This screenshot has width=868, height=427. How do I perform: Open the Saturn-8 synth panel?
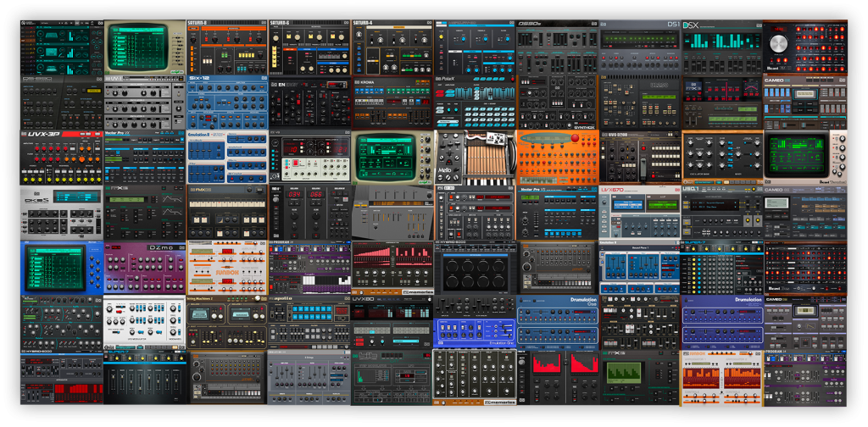click(227, 48)
